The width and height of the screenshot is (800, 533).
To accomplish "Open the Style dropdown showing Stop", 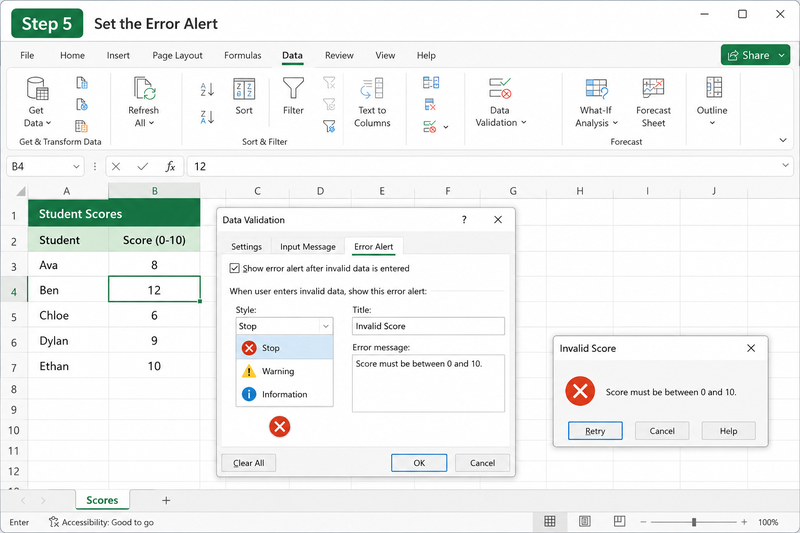I will pos(284,326).
